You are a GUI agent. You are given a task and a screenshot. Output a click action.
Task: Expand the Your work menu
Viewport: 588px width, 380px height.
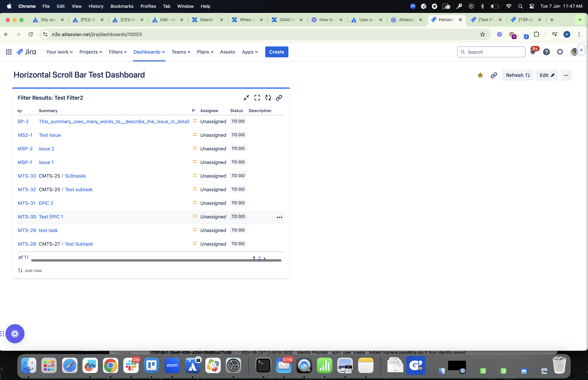coord(59,52)
